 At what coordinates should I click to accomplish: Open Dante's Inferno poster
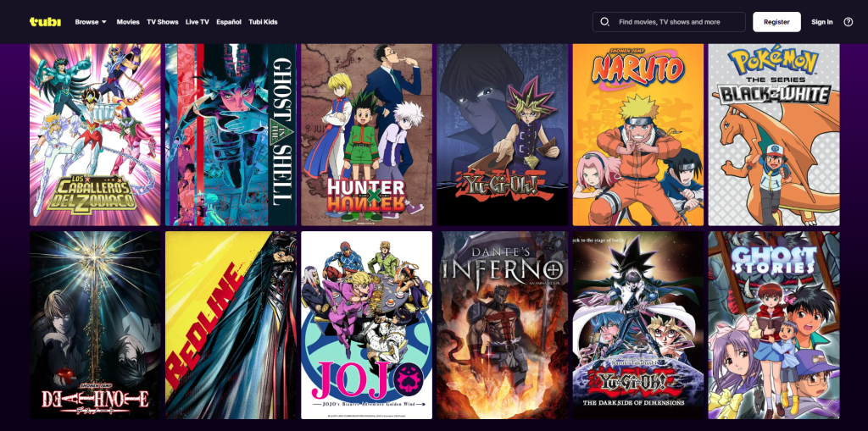tap(503, 325)
